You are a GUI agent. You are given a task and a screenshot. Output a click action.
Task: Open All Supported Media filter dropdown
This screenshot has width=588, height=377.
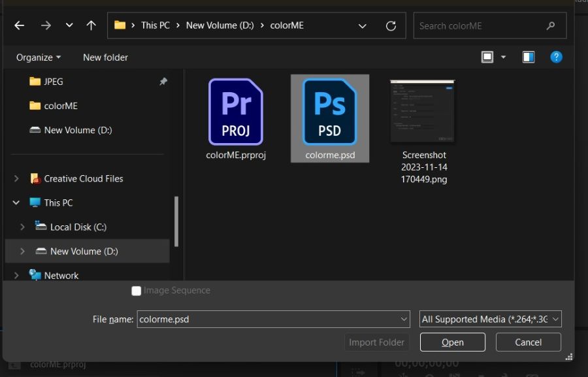(x=490, y=320)
